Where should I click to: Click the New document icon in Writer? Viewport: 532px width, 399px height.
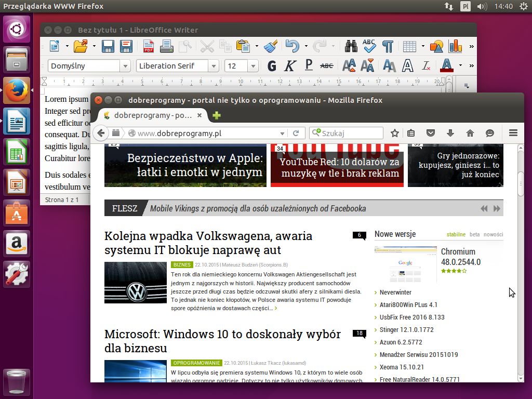(x=55, y=46)
